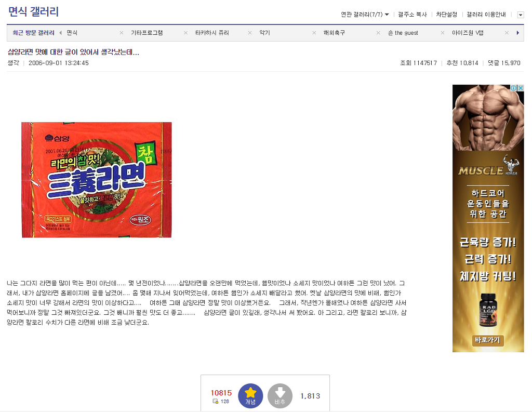Close the 면식 recent gallery tab
The height and width of the screenshot is (412, 532).
(122, 33)
